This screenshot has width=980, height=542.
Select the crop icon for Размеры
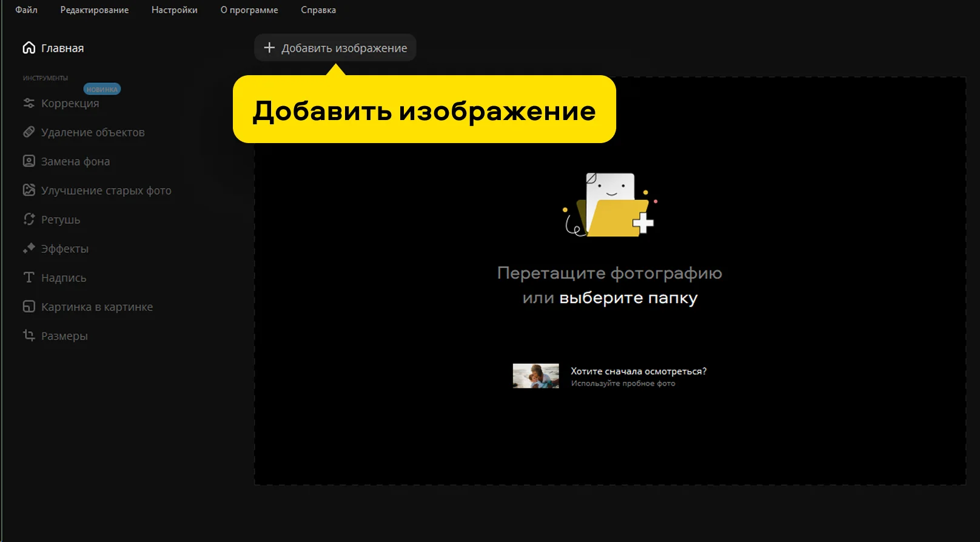click(x=29, y=335)
